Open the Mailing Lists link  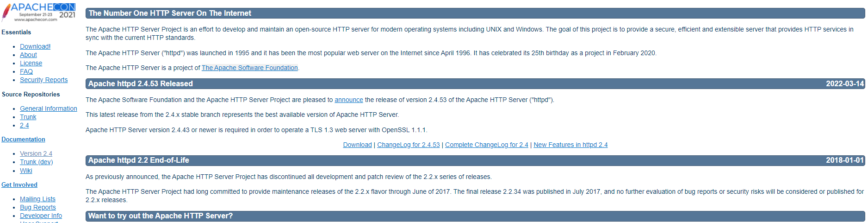[37, 199]
